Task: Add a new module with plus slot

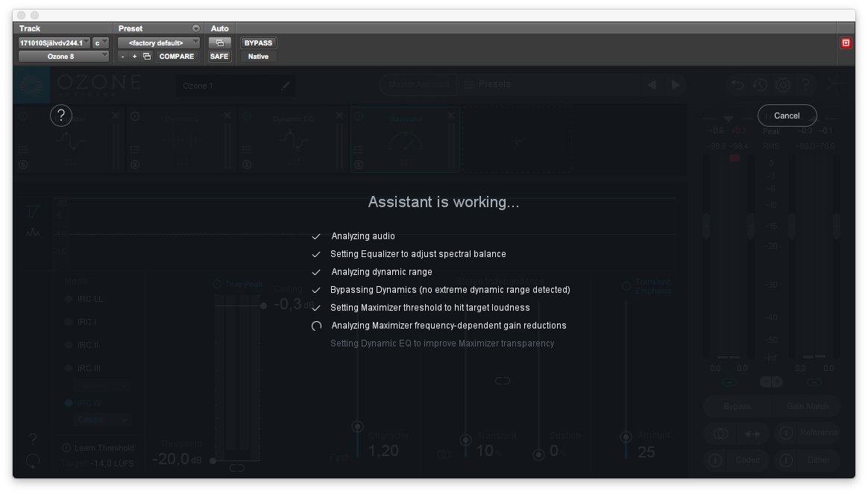Action: coord(517,141)
